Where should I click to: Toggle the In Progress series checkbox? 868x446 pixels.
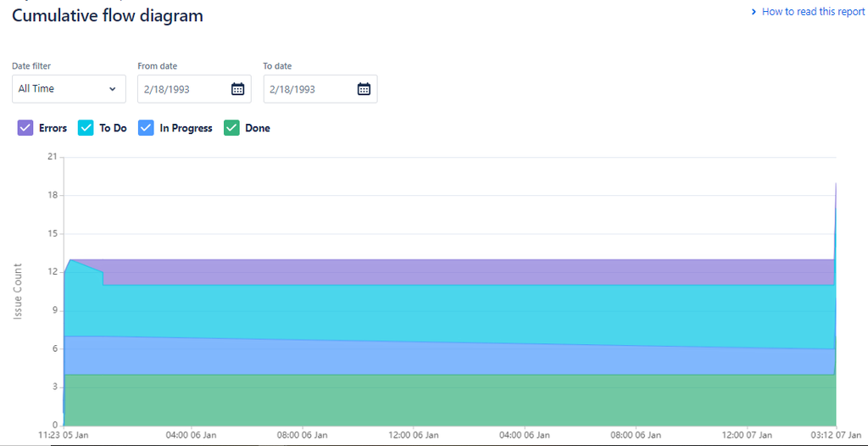click(146, 128)
